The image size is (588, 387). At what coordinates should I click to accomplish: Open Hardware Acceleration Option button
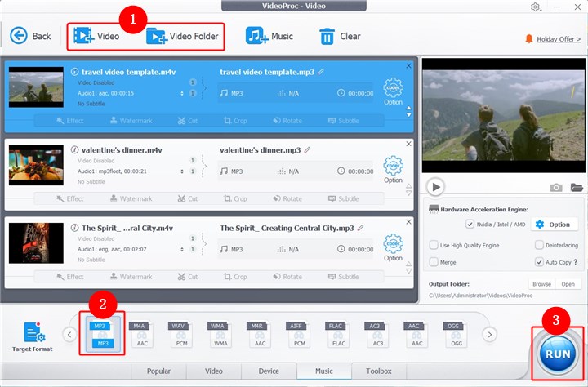pos(555,225)
